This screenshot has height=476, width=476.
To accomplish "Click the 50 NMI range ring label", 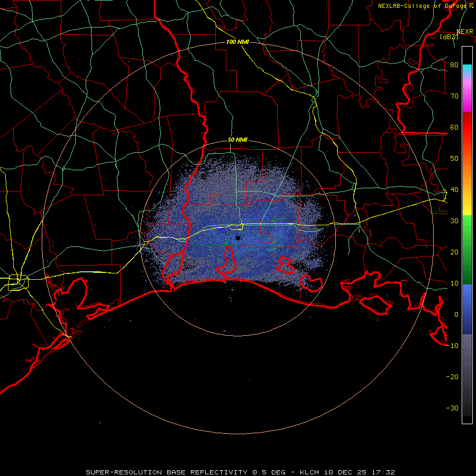I will 237,140.
